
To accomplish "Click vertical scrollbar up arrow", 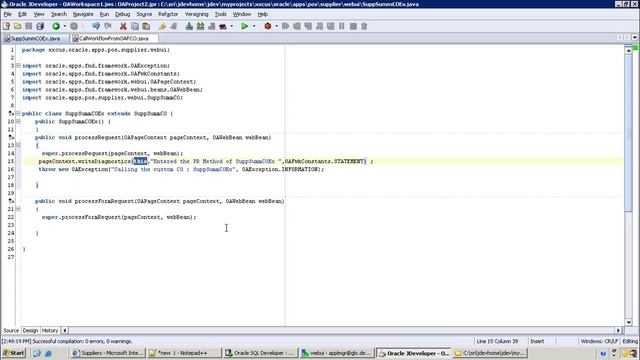I will point(629,50).
